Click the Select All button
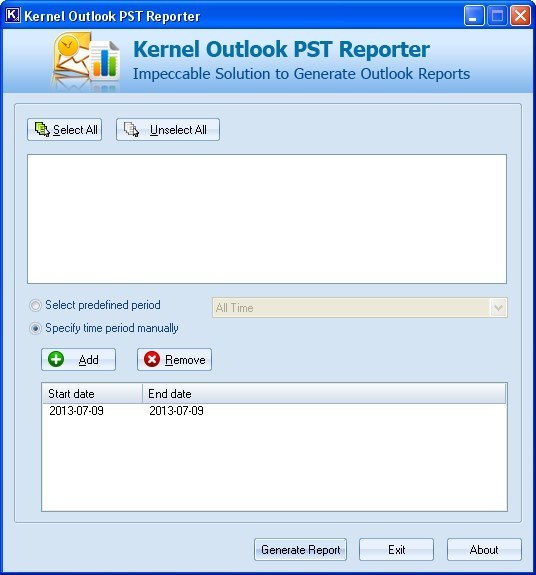Screen dimensions: 536x575 tap(65, 129)
